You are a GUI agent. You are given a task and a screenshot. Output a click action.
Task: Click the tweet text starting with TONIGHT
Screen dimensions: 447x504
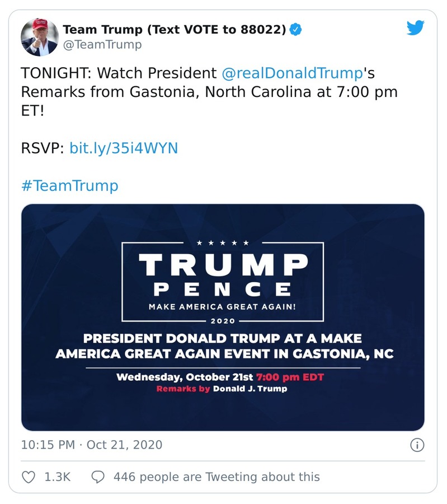pos(209,91)
